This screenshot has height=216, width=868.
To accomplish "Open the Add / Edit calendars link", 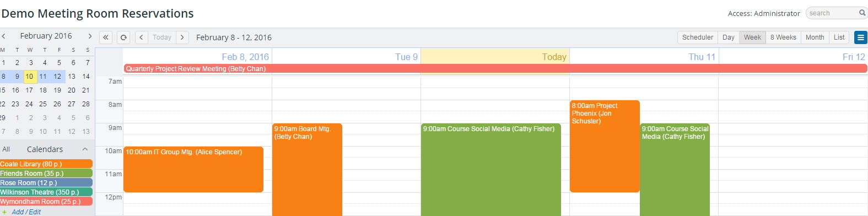I will 26,212.
